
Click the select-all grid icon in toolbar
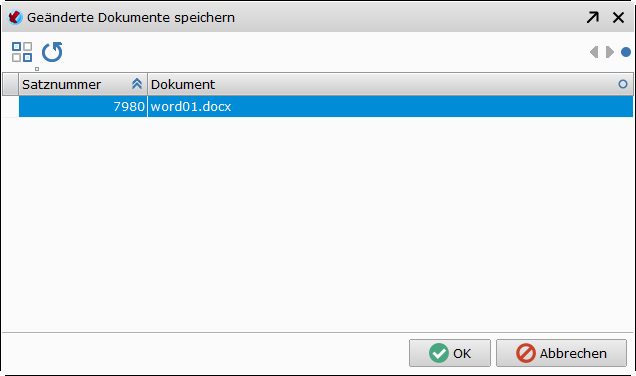click(22, 52)
